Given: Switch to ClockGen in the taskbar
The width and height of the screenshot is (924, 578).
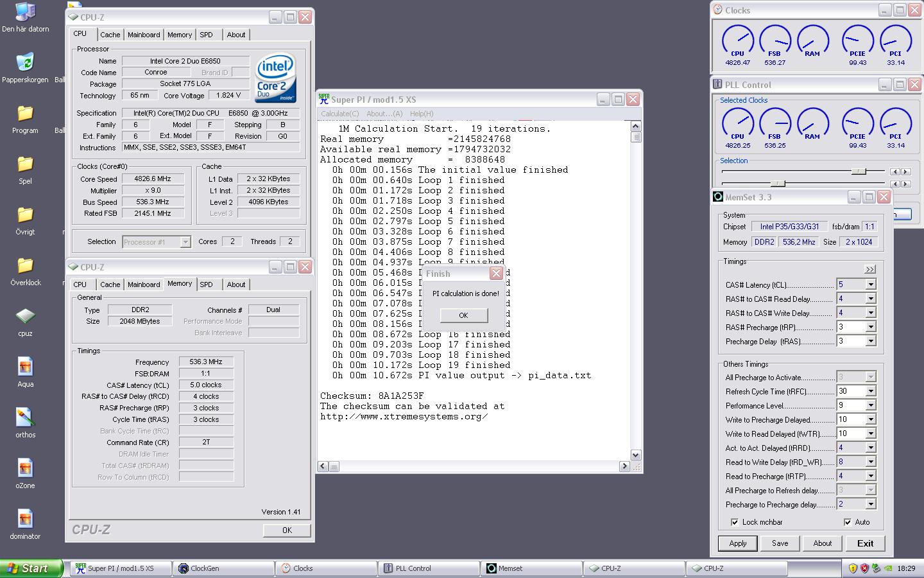Looking at the screenshot, I should click(224, 568).
